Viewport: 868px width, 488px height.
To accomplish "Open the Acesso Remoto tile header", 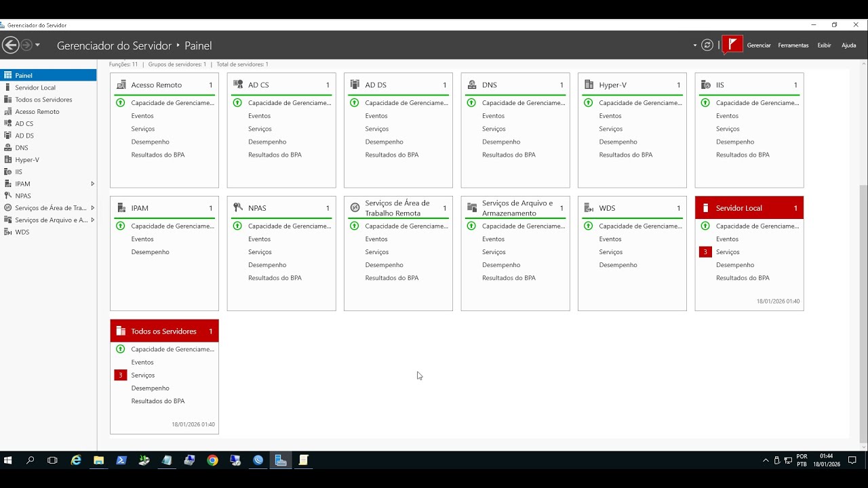I will pos(164,85).
